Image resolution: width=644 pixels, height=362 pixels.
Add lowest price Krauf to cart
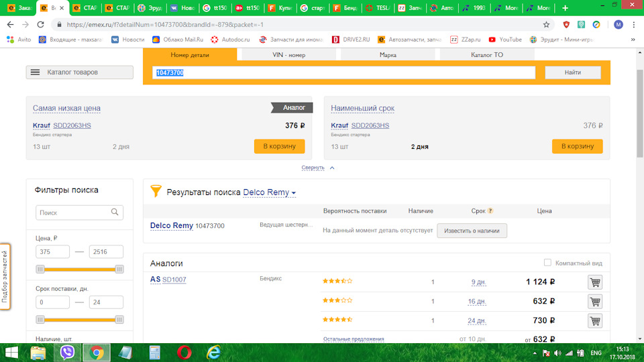pos(279,146)
